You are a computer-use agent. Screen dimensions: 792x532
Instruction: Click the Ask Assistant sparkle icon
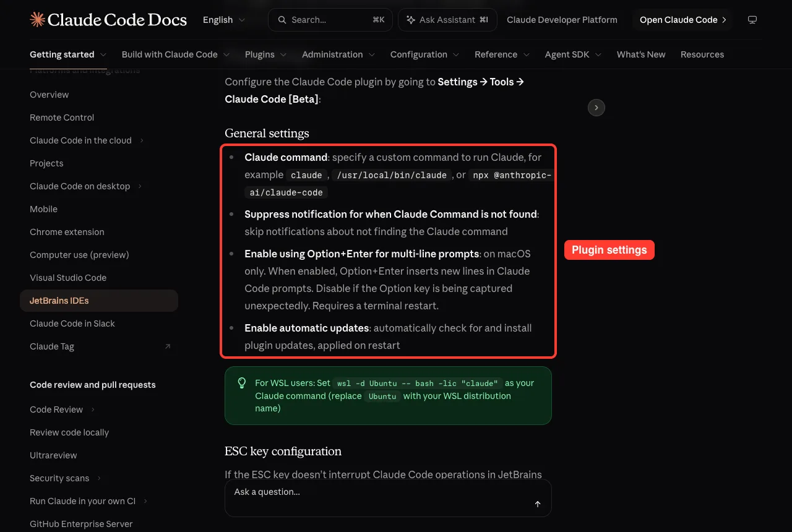pos(410,20)
